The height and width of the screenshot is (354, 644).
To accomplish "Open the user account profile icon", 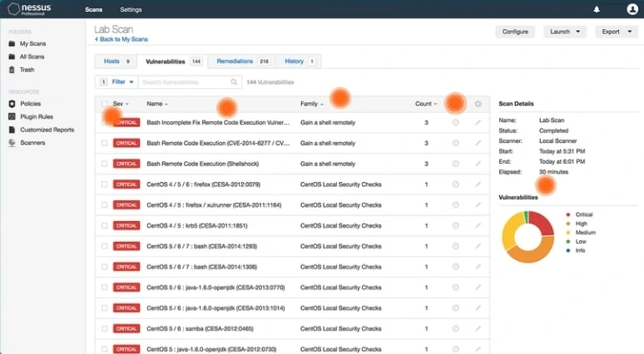I will click(632, 9).
